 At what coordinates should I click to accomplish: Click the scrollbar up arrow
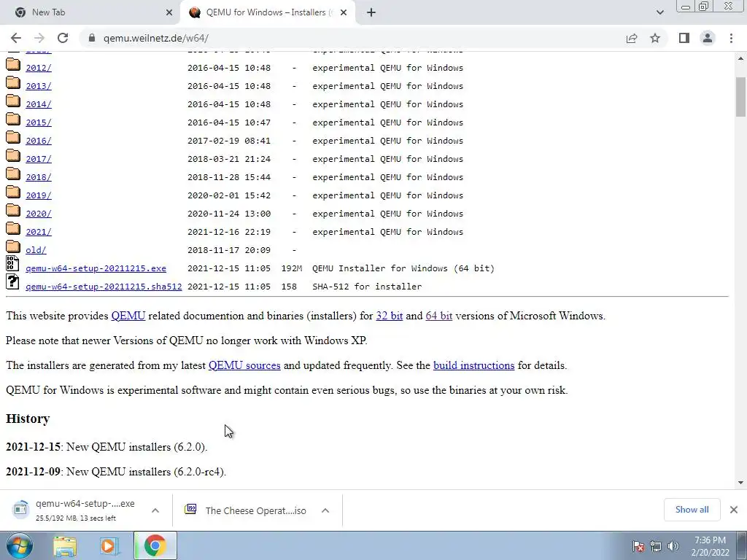[740, 58]
